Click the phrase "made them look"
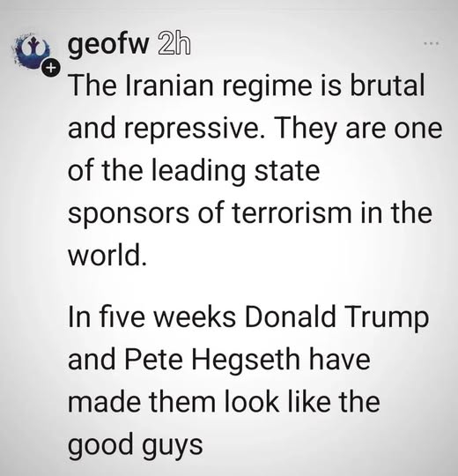Viewport: 458px width, 476px height. (x=173, y=401)
